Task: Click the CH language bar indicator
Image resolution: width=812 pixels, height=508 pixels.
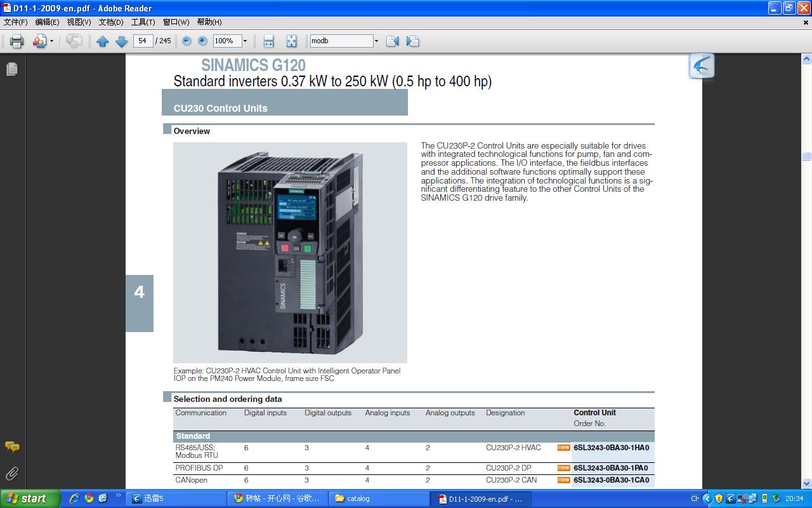Action: (x=695, y=498)
